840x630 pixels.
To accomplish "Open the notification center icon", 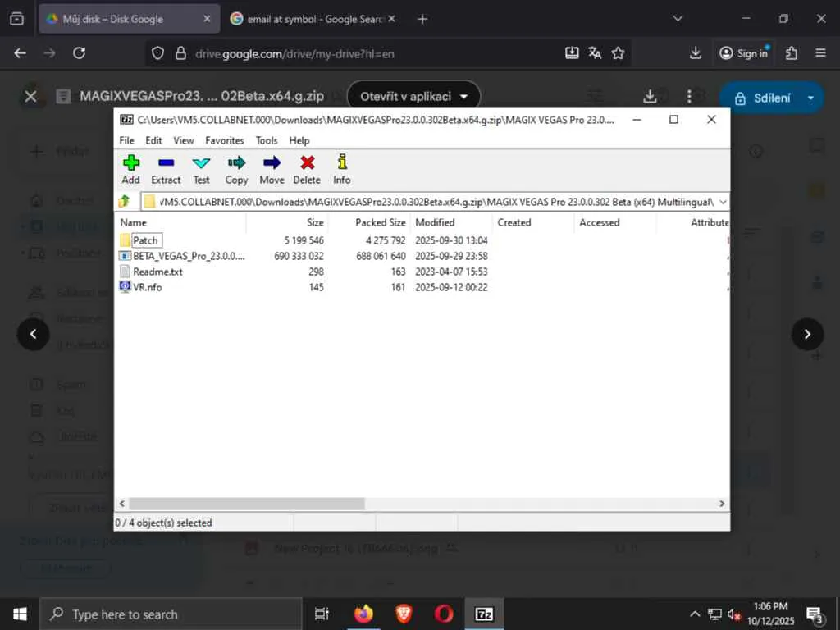I will [x=815, y=614].
